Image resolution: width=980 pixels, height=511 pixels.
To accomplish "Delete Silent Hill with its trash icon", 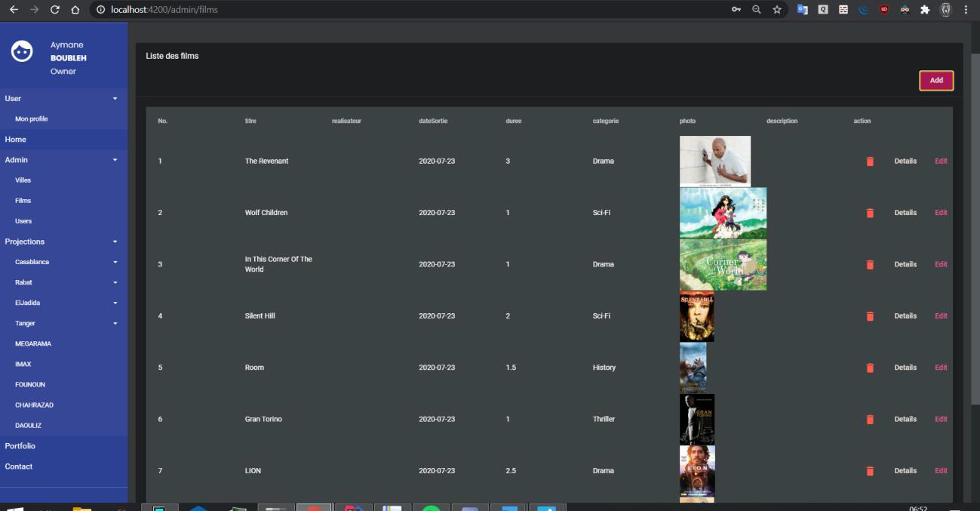I will (870, 316).
